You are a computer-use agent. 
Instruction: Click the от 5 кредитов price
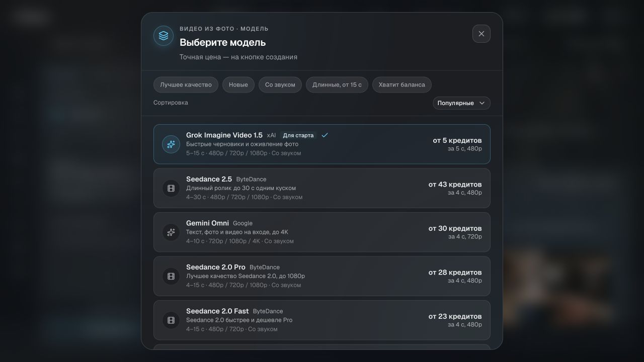click(x=457, y=140)
